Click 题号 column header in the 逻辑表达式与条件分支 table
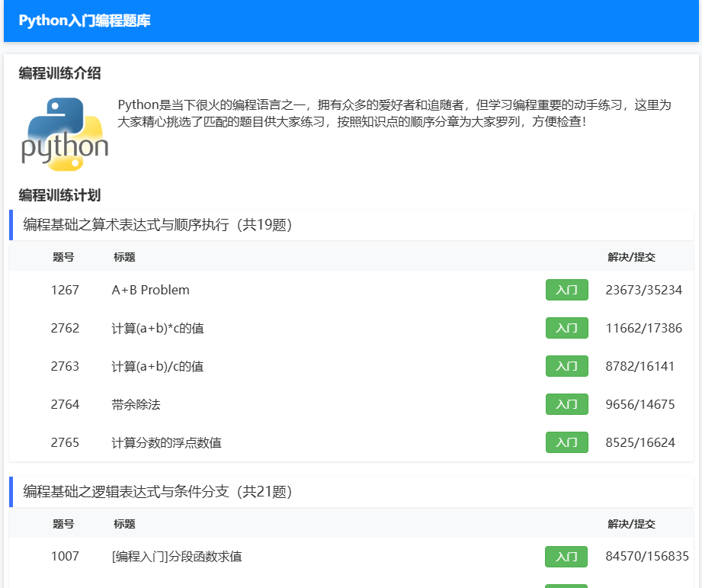This screenshot has height=588, width=702. coord(63,524)
